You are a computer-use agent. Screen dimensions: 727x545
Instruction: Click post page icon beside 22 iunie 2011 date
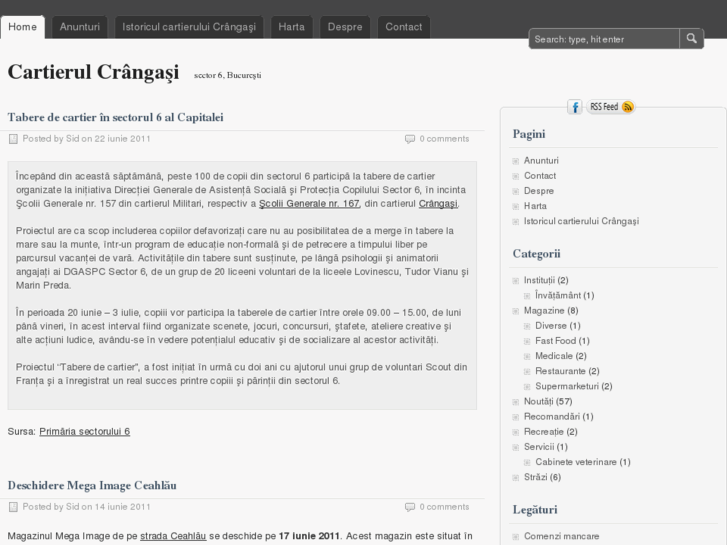click(x=13, y=139)
